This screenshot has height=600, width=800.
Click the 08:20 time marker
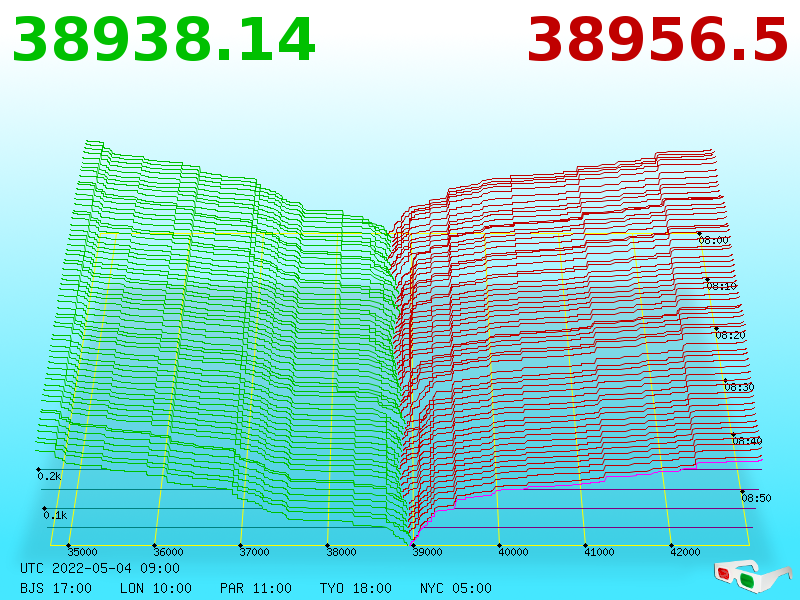point(731,335)
